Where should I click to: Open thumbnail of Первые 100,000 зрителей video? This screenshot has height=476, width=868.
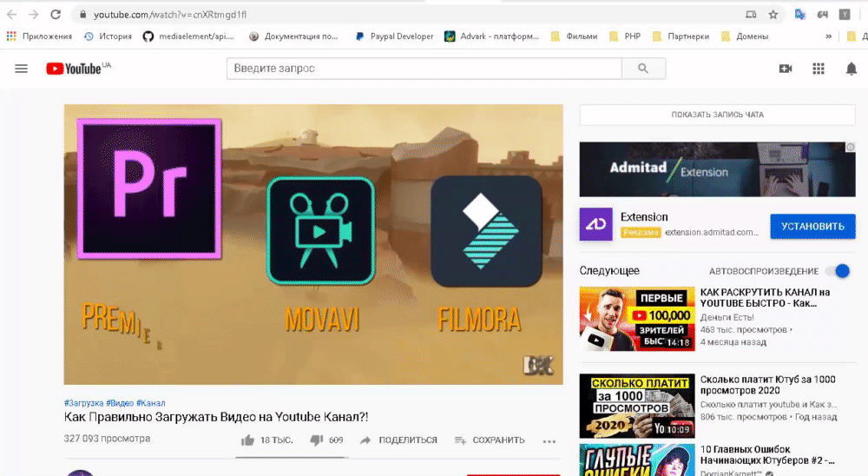point(637,319)
